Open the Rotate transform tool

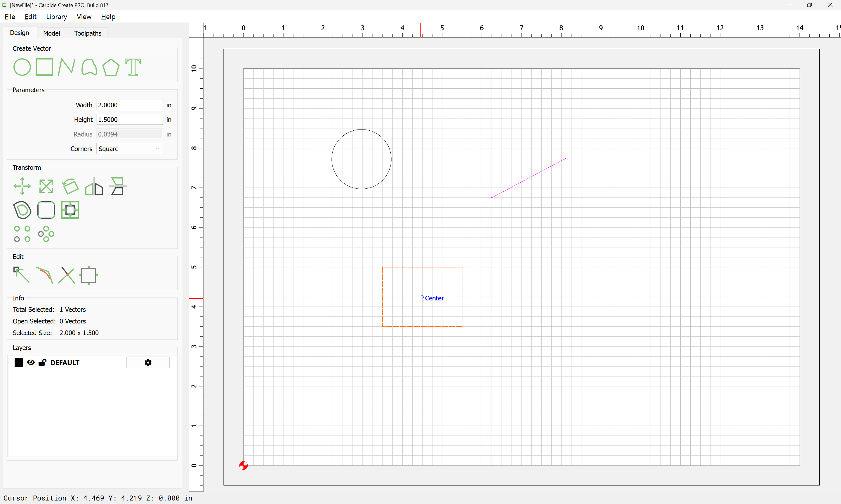(70, 186)
